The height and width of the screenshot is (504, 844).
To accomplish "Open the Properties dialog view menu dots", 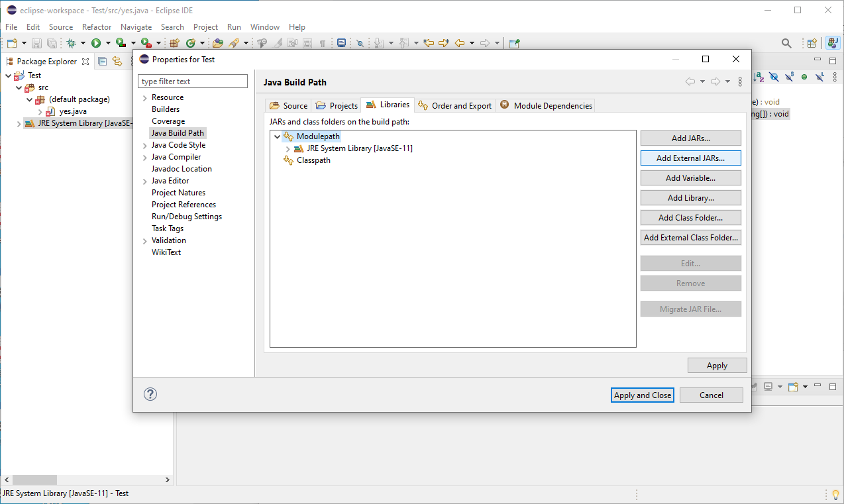I will 740,81.
